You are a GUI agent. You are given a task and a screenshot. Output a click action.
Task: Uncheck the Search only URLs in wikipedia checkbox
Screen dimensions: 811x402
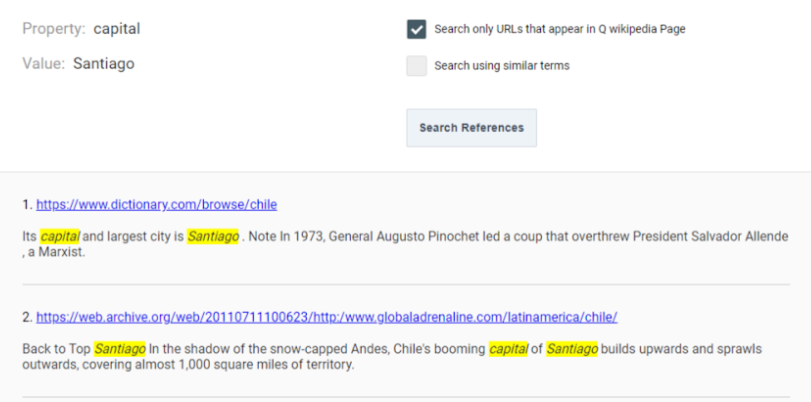416,29
